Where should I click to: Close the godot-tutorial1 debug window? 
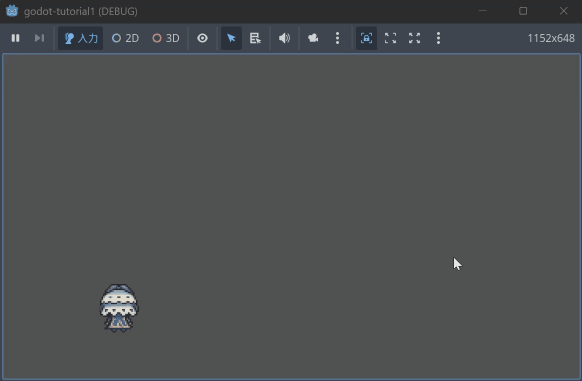(563, 11)
